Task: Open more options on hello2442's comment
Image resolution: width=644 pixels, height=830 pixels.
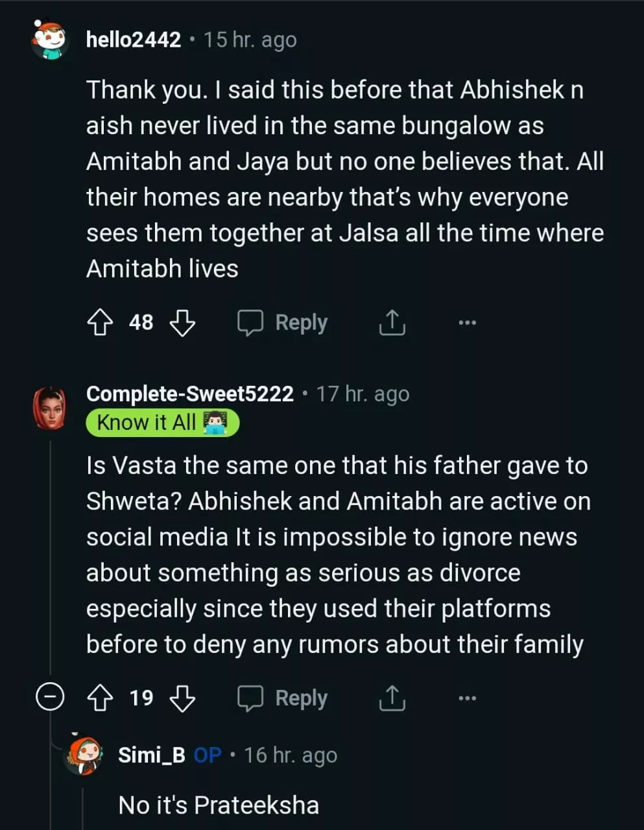Action: [x=467, y=322]
